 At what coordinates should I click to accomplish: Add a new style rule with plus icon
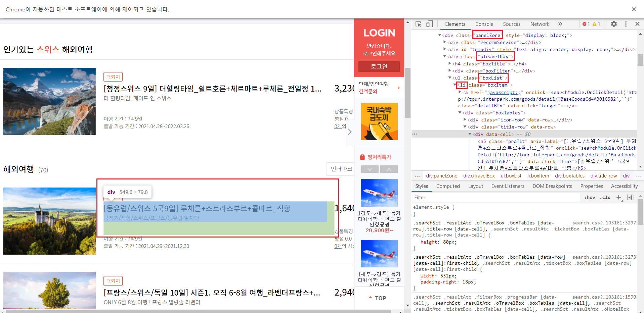coord(618,197)
